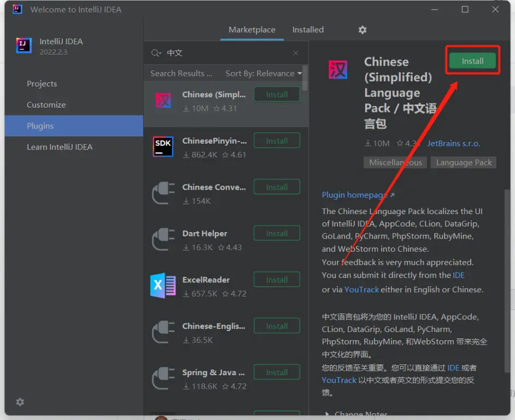The image size is (515, 420).
Task: Install the ExcelReader plugin
Action: (277, 280)
